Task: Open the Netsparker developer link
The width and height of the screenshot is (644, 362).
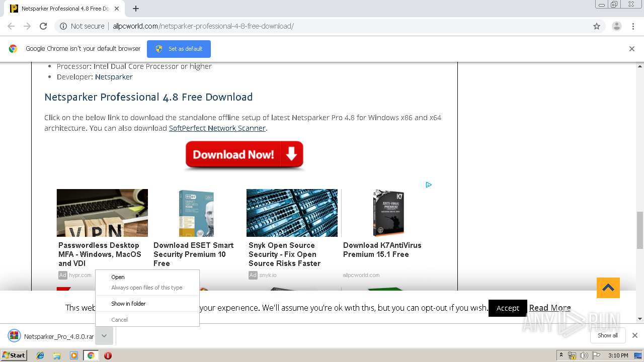Action: pyautogui.click(x=114, y=77)
